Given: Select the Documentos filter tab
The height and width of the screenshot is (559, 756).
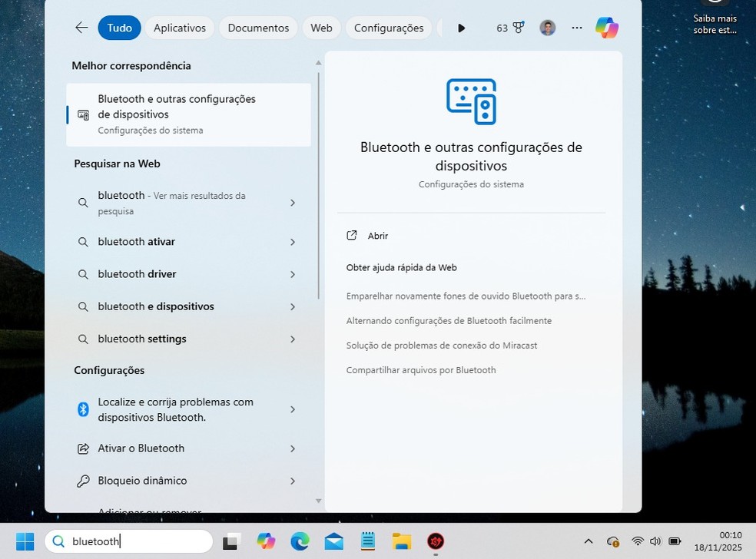Looking at the screenshot, I should pyautogui.click(x=258, y=28).
